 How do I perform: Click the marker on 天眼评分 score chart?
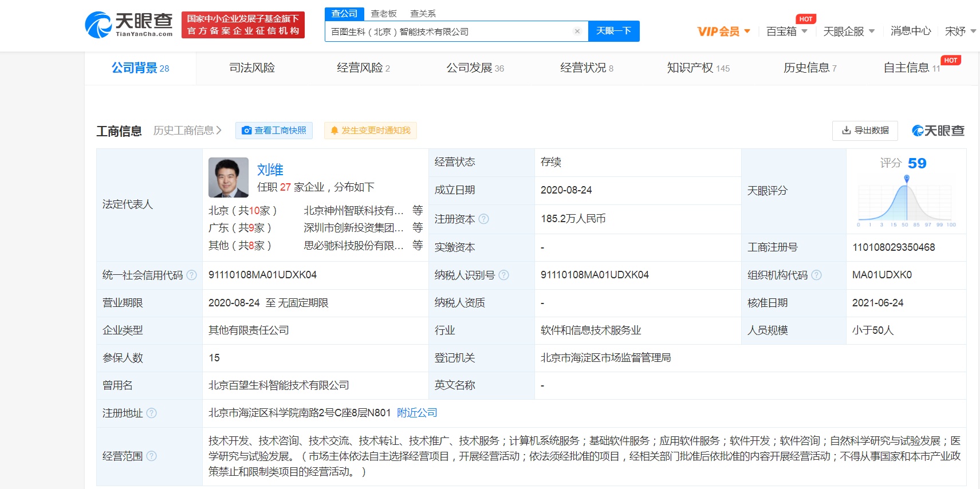[x=907, y=179]
